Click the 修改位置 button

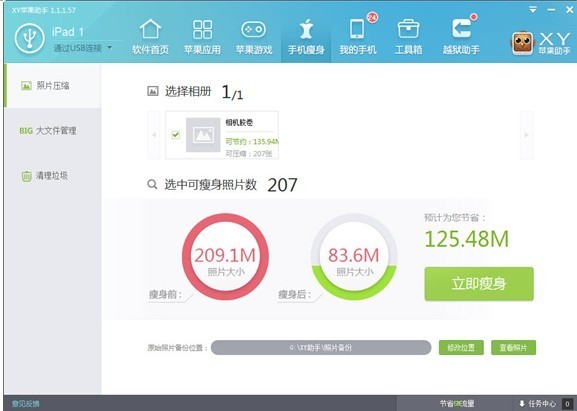[x=461, y=347]
